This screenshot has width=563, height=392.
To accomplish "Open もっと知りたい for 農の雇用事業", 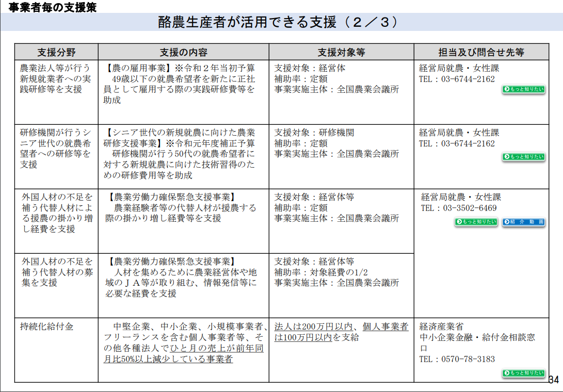I will point(523,89).
